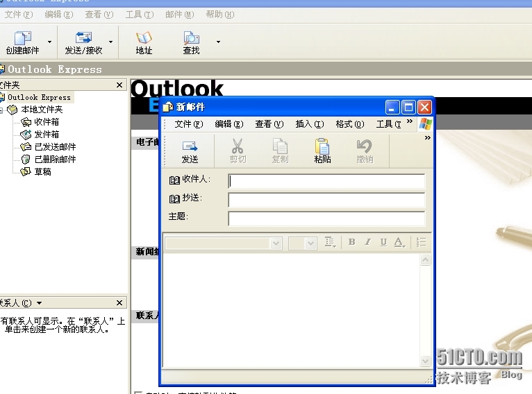
Task: Click Send (发送) in New Message window
Action: tap(190, 151)
